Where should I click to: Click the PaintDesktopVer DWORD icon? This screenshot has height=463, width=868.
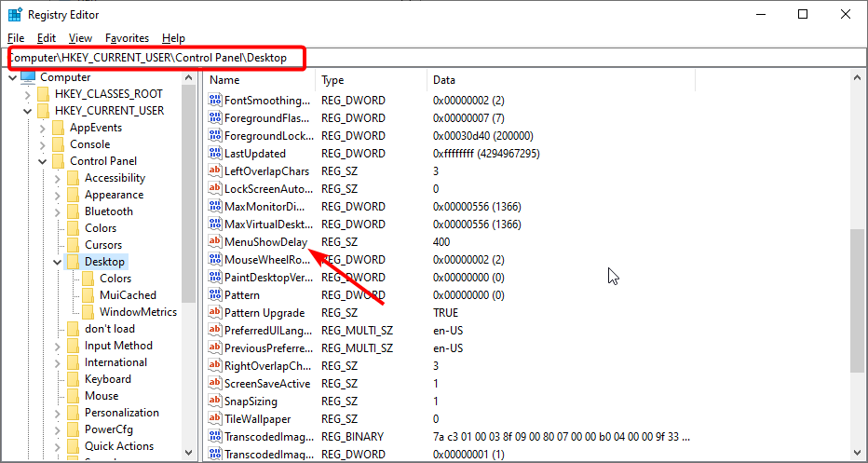215,278
